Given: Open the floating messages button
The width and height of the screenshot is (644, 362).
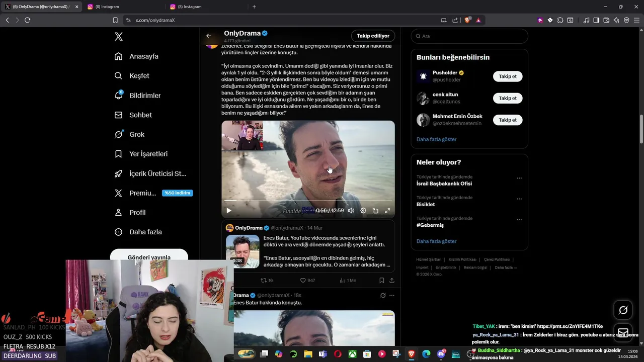Looking at the screenshot, I should (x=623, y=332).
